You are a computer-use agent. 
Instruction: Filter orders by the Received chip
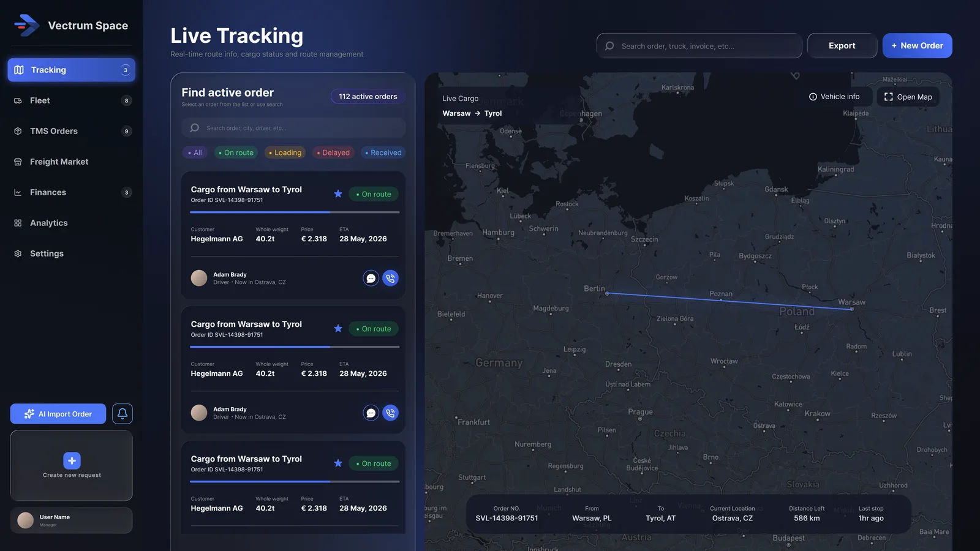[x=383, y=152]
